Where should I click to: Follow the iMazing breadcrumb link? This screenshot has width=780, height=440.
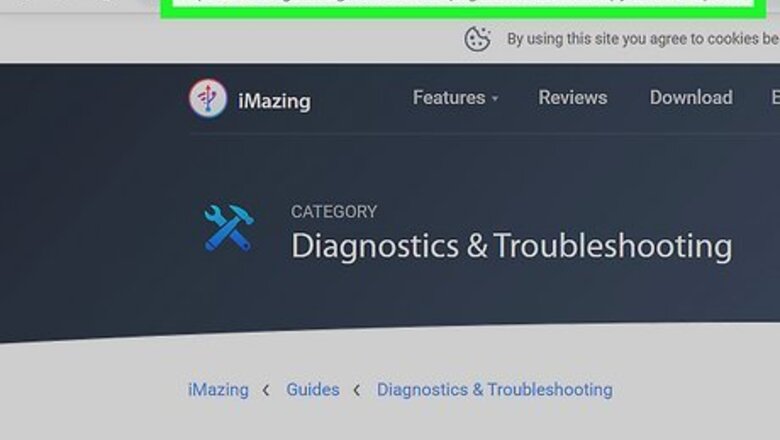(218, 390)
